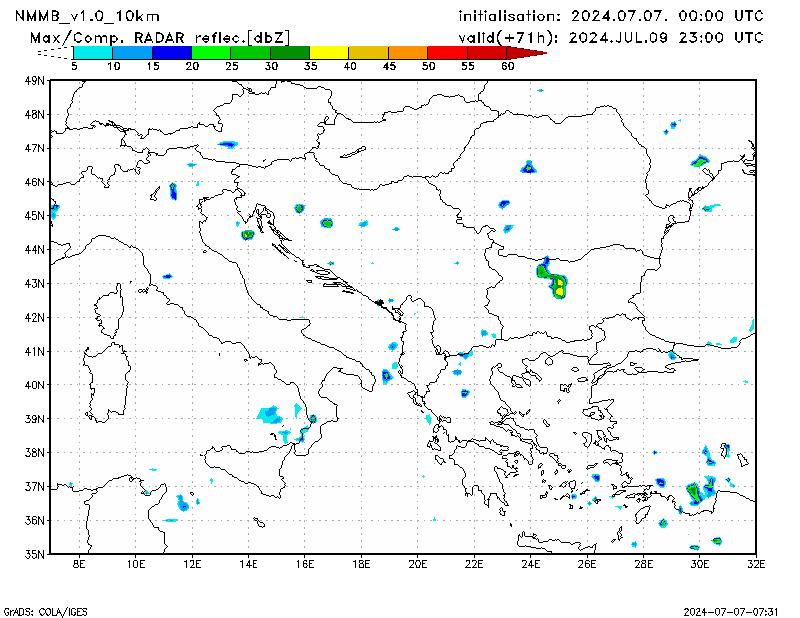Click the valid(+71h) forecast time text
Image resolution: width=800 pixels, height=618 pixels.
[610, 37]
